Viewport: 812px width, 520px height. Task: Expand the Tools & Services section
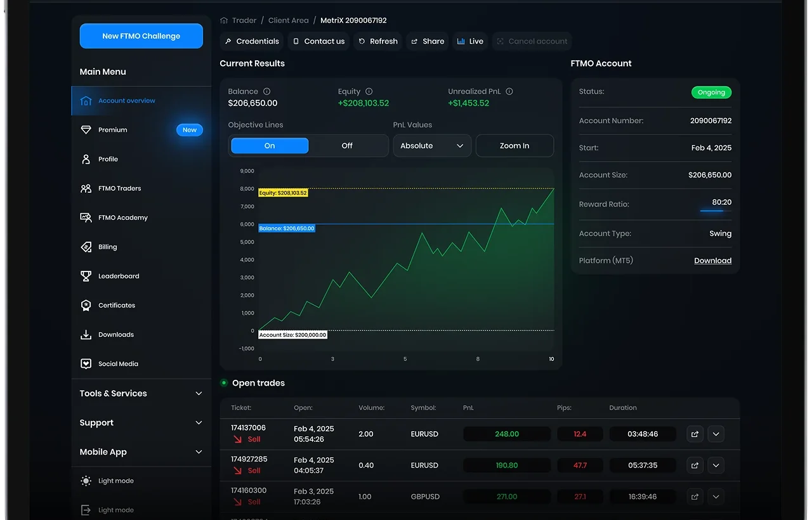pos(141,393)
